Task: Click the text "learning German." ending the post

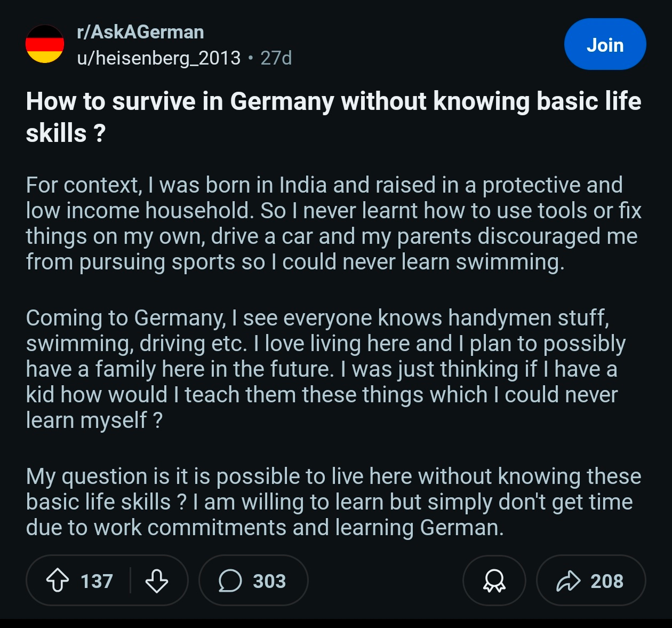Action: (x=419, y=528)
